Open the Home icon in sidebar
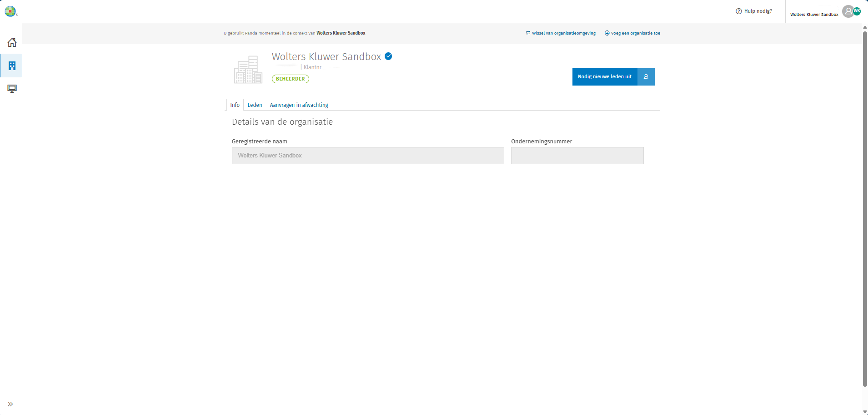 click(x=12, y=42)
